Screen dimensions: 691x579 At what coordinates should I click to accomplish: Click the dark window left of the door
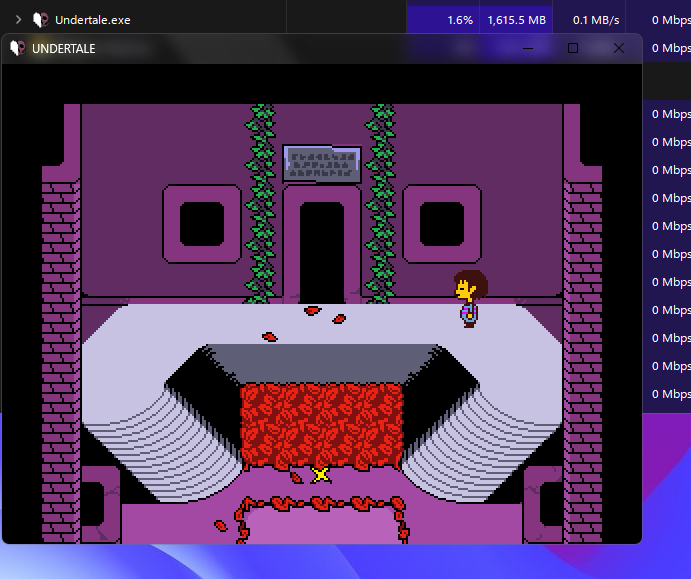[202, 224]
